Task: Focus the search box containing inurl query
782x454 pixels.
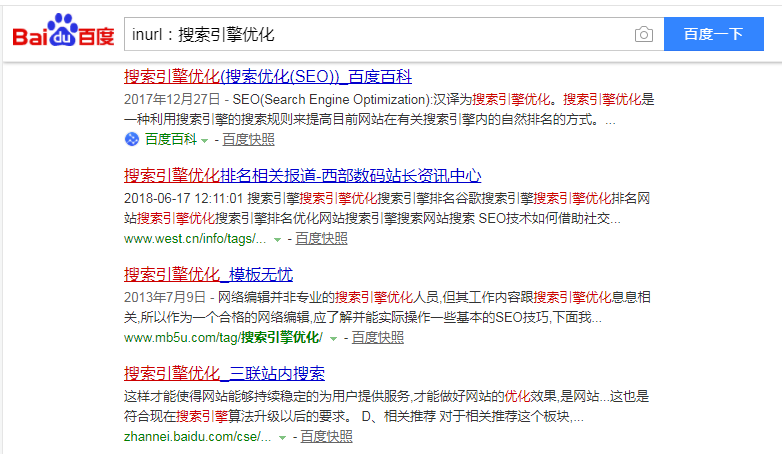Action: tap(394, 34)
